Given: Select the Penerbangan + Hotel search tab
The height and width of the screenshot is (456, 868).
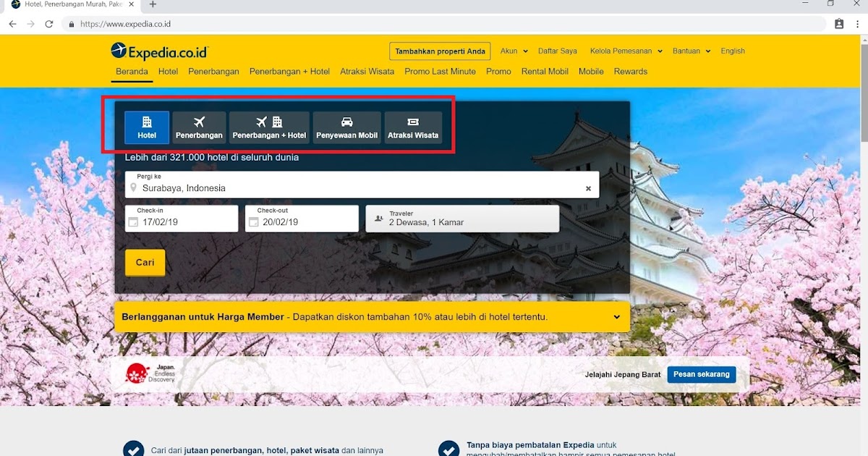Looking at the screenshot, I should [x=269, y=127].
